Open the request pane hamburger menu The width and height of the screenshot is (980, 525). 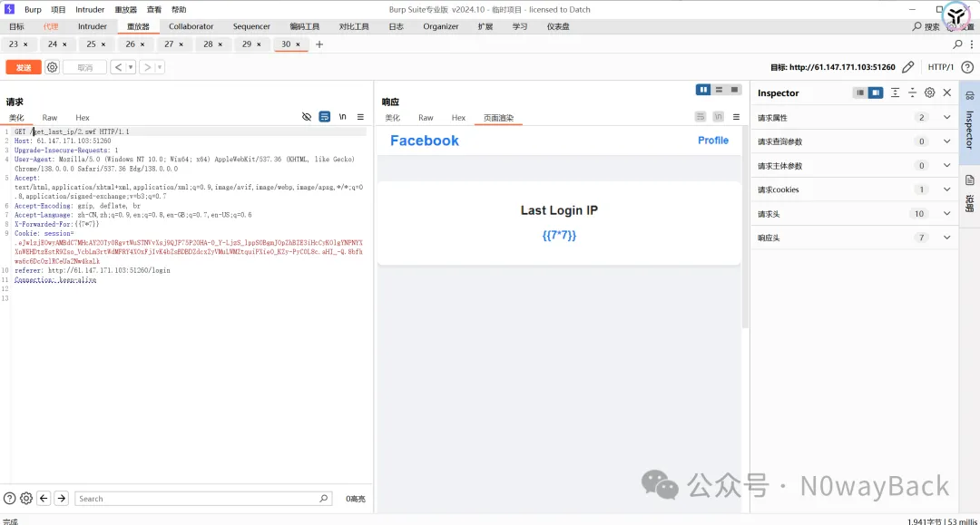[360, 117]
